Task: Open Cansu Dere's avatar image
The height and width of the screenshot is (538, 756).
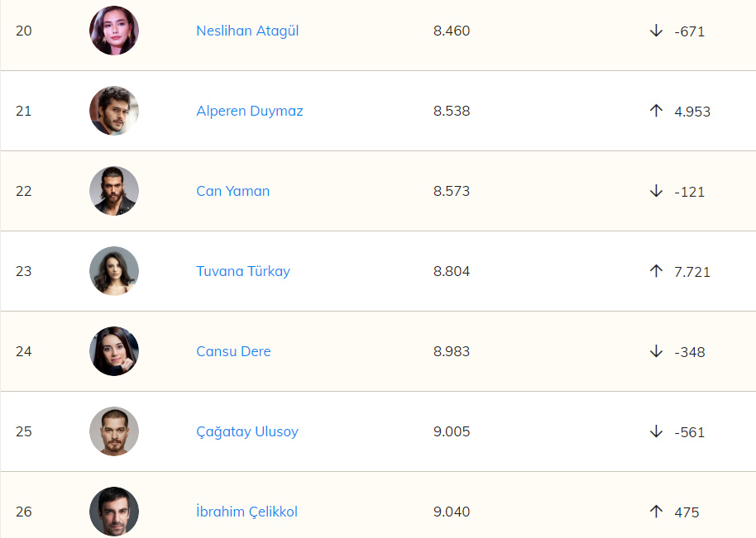Action: (x=114, y=351)
